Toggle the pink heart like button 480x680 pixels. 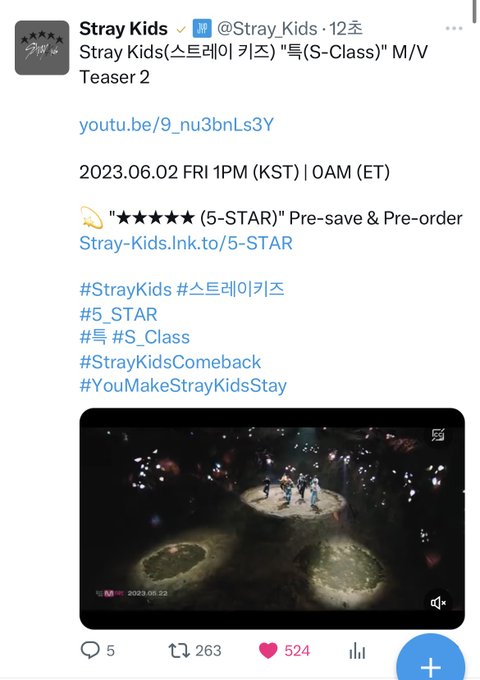[268, 651]
